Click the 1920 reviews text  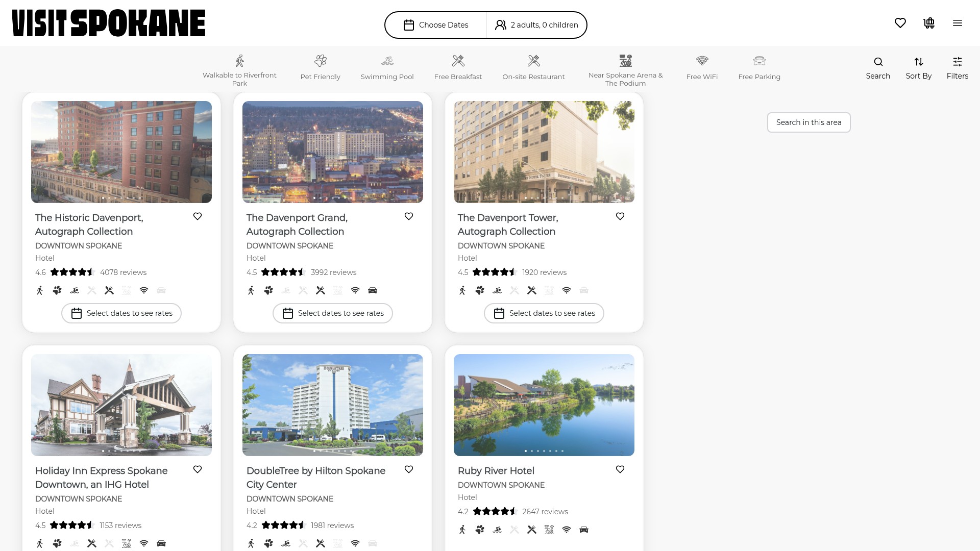click(544, 272)
